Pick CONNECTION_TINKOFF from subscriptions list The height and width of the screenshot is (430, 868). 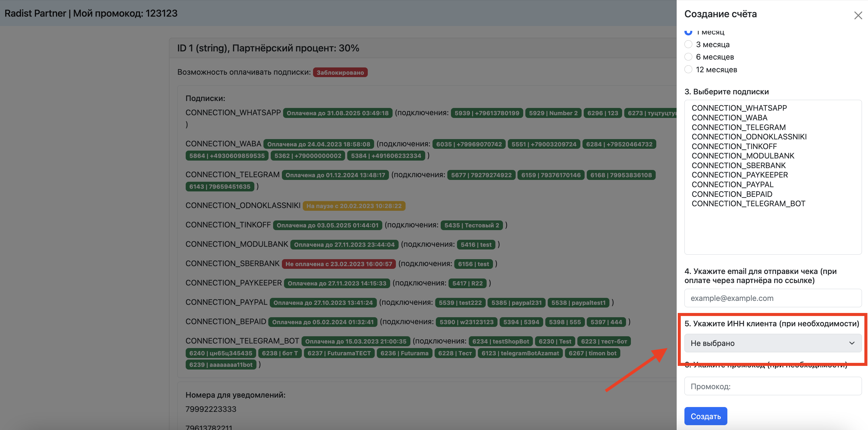(x=734, y=146)
